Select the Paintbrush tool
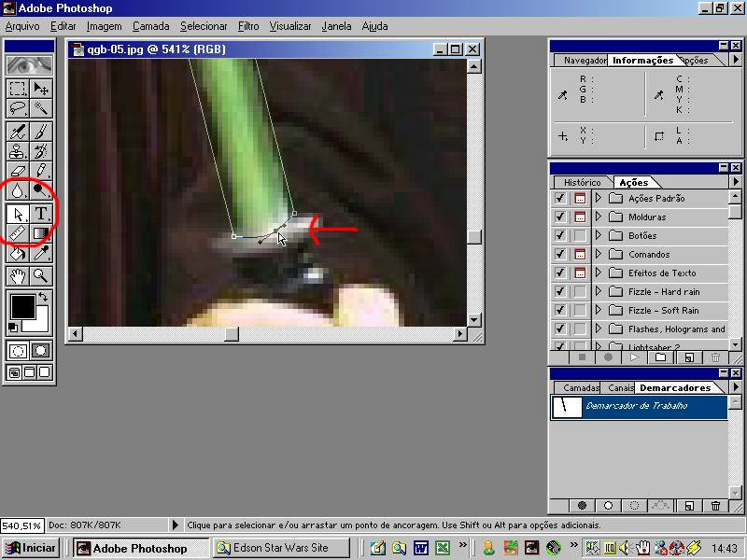The width and height of the screenshot is (747, 560). [41, 132]
